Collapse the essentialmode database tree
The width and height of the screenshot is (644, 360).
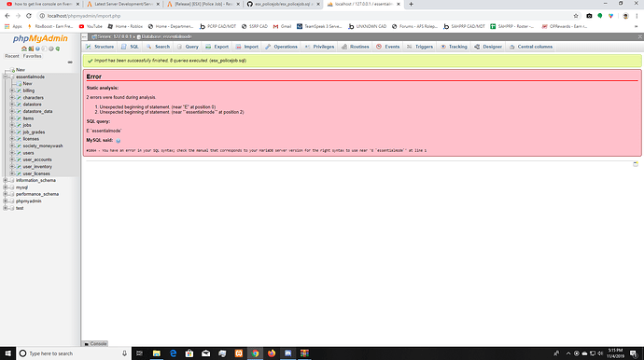[x=6, y=76]
